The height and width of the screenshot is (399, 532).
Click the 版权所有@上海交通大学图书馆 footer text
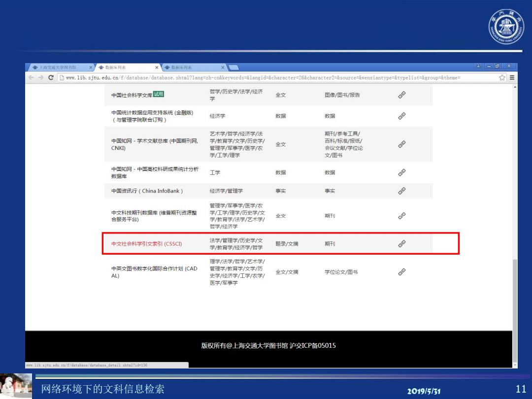(x=268, y=346)
